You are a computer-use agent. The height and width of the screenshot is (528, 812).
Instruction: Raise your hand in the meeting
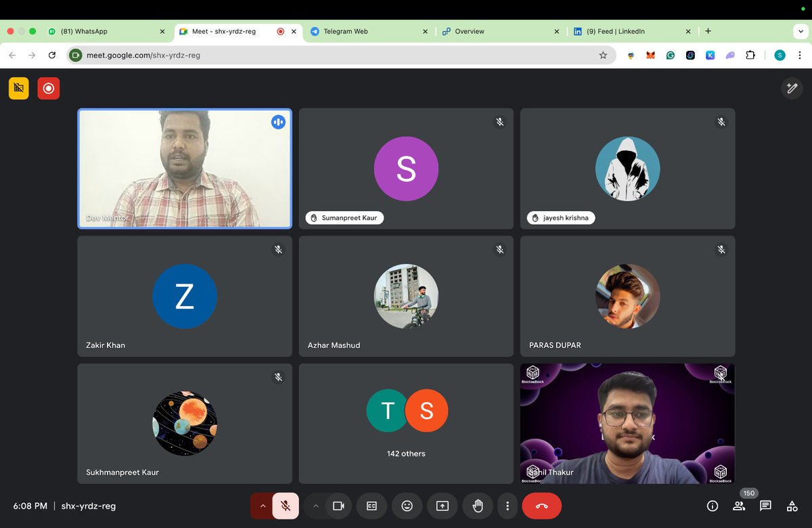[x=477, y=506]
